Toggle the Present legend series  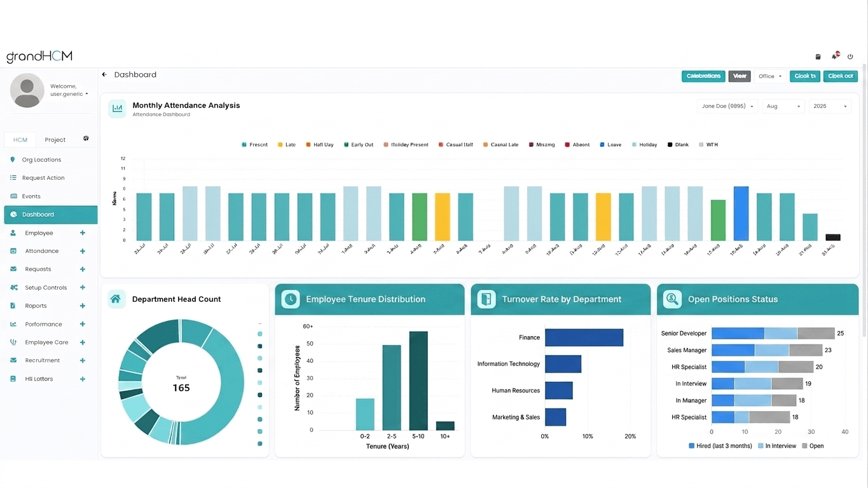tap(254, 145)
